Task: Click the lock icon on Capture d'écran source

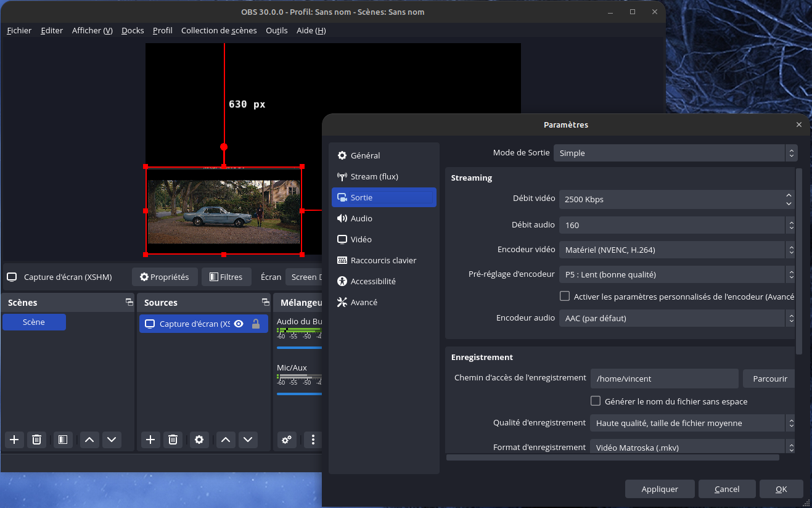Action: (256, 324)
